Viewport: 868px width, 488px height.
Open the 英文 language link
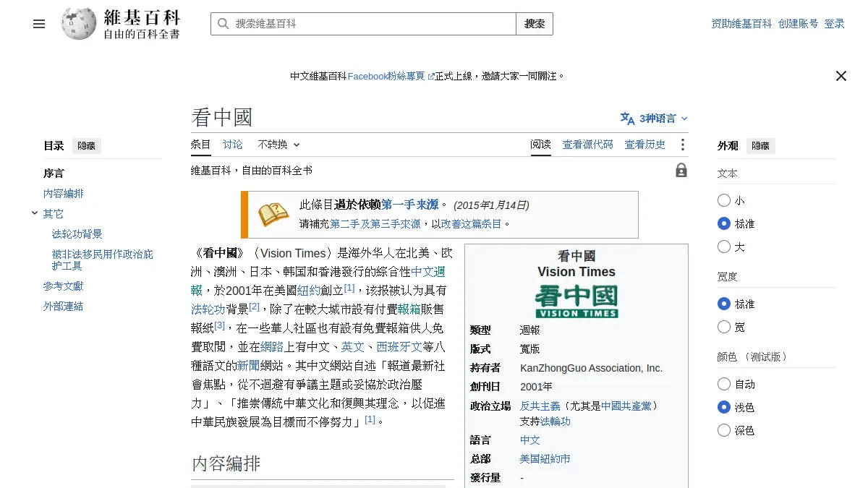pyautogui.click(x=353, y=347)
